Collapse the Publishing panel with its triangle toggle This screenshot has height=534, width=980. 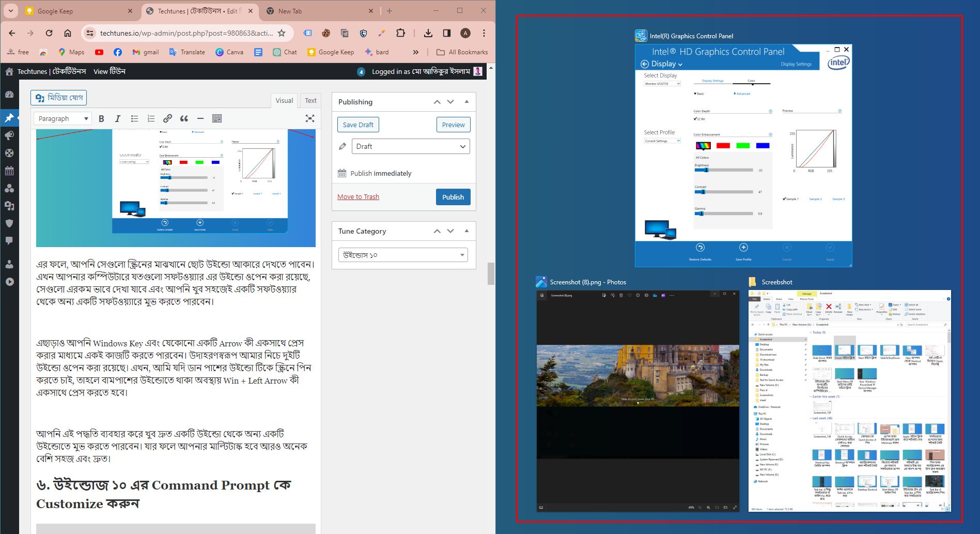coord(466,102)
